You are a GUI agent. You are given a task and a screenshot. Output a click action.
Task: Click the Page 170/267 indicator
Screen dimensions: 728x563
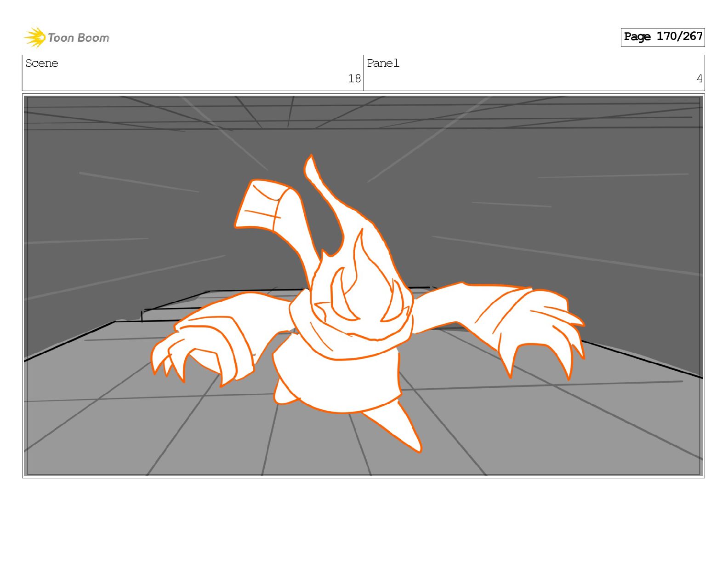point(663,37)
